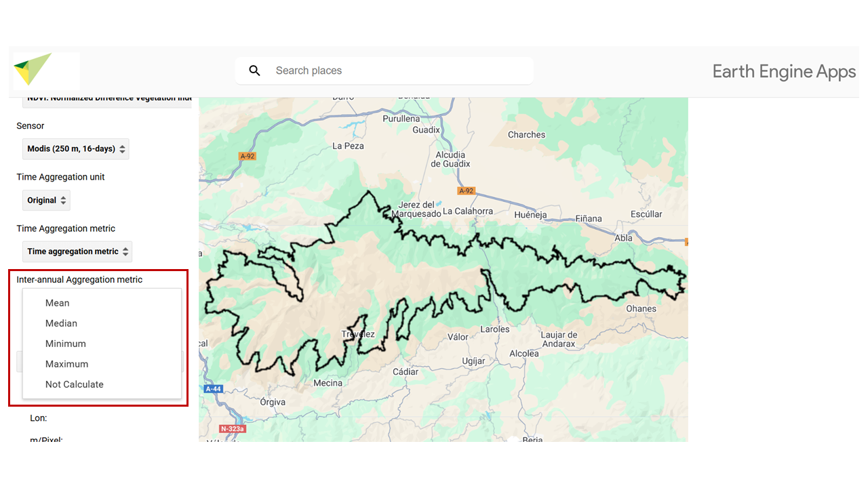Pick Minimum in the open list
This screenshot has height=488, width=868.
tap(66, 344)
